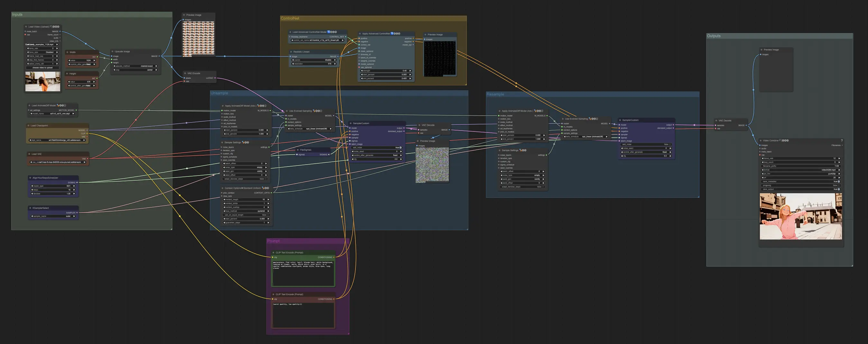The height and width of the screenshot is (344, 868).
Task: Open model_name dropdown in Load AnimateDiff Model
Action: click(52, 113)
